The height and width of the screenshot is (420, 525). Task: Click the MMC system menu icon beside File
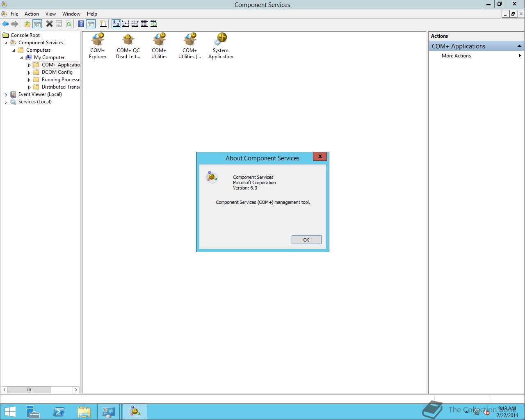coord(4,14)
